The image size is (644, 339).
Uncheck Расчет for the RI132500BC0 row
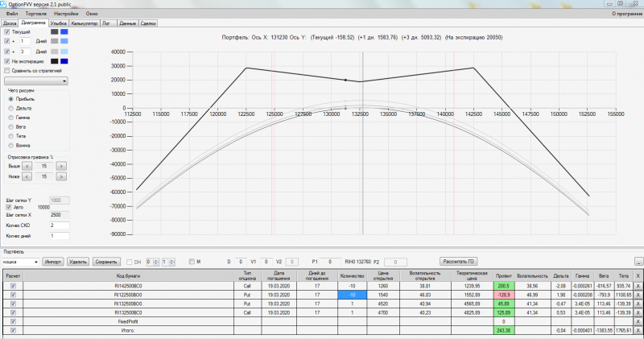tap(13, 312)
